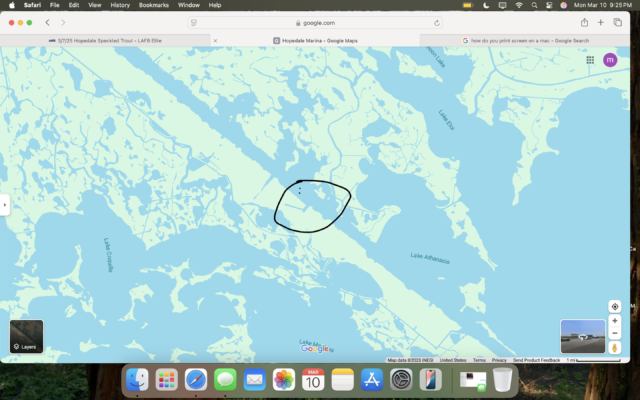This screenshot has height=400, width=640.
Task: Click the Safari forward arrow
Action: [x=63, y=23]
